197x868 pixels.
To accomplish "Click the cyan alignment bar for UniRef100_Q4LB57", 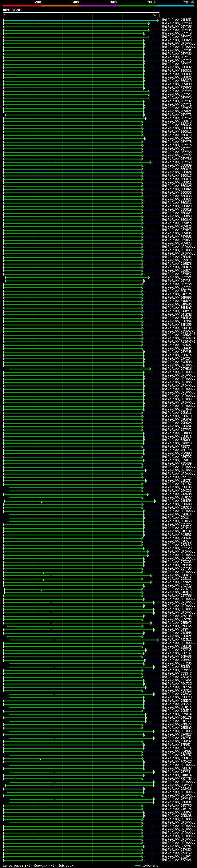I will pos(81,20).
